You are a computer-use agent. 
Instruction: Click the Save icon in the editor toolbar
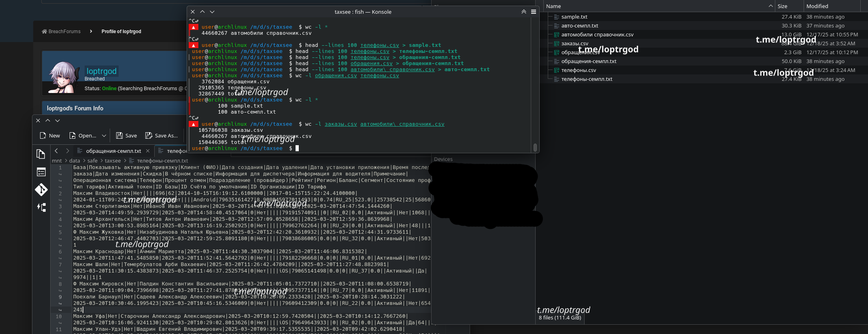[x=119, y=135]
